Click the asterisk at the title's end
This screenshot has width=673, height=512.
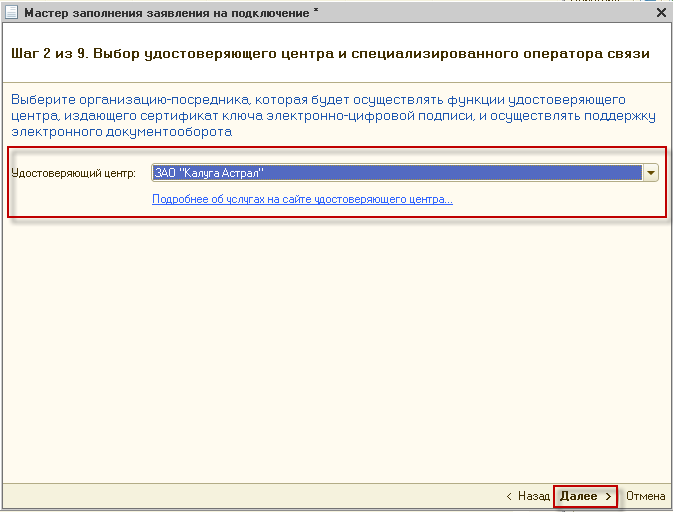tap(316, 14)
